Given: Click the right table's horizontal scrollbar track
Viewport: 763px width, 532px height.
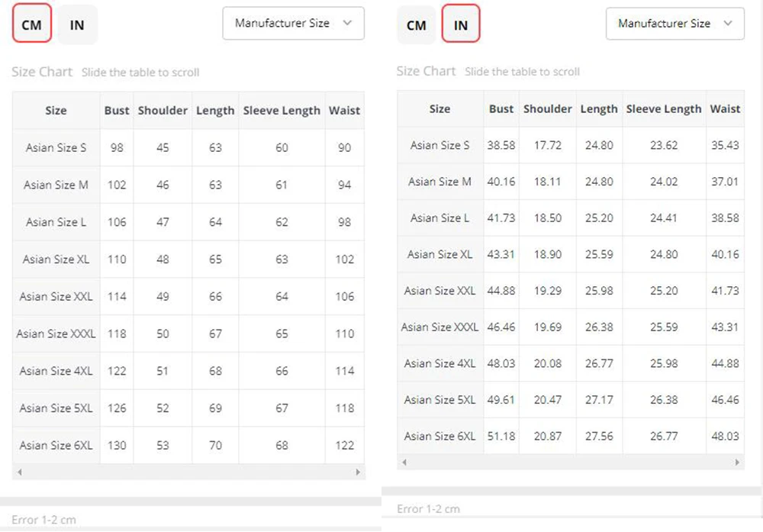Looking at the screenshot, I should (x=570, y=462).
